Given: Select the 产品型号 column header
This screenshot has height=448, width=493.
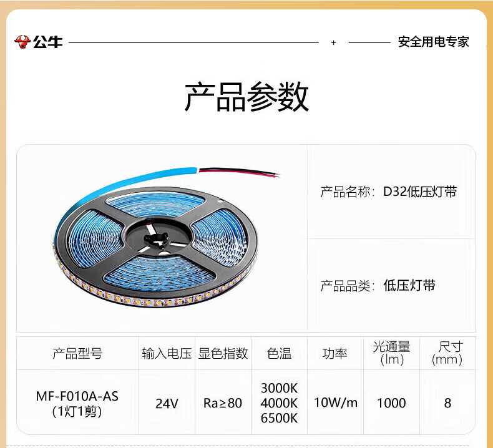Looking at the screenshot, I should 77,353.
